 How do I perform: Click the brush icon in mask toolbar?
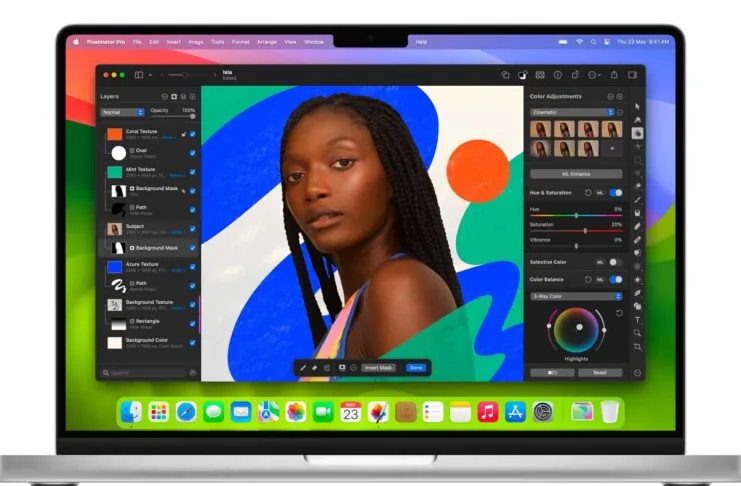point(303,368)
